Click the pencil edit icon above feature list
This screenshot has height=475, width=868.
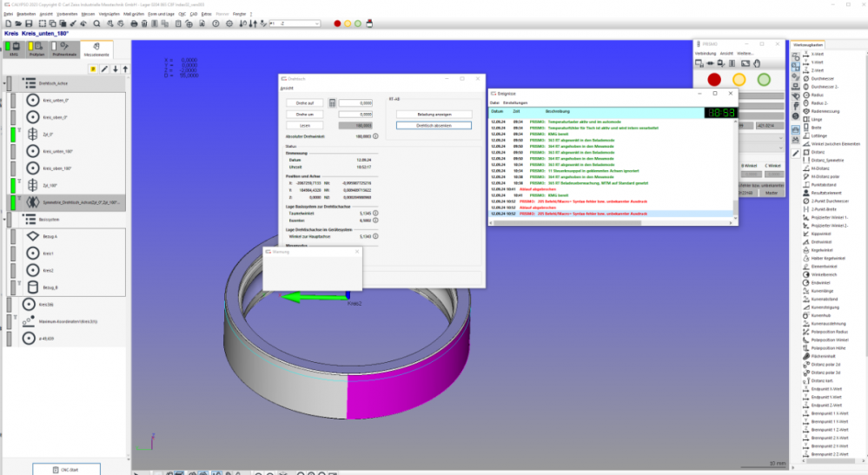click(104, 69)
